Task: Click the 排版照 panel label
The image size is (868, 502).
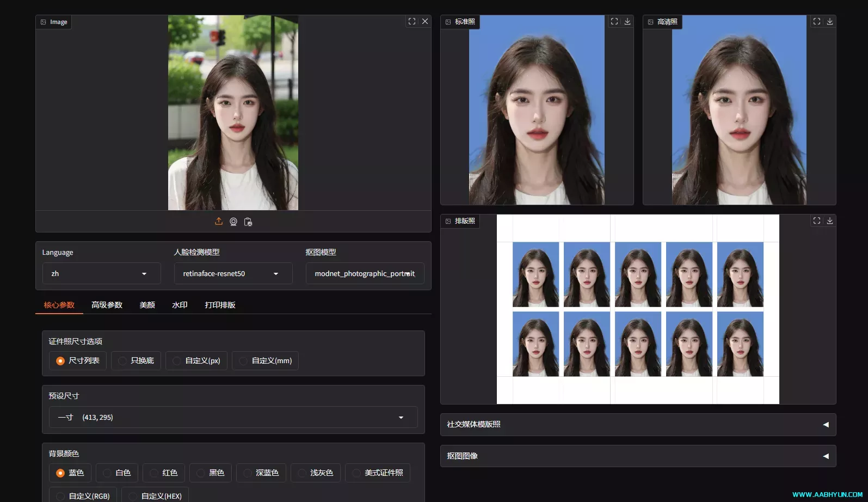Action: pyautogui.click(x=460, y=221)
